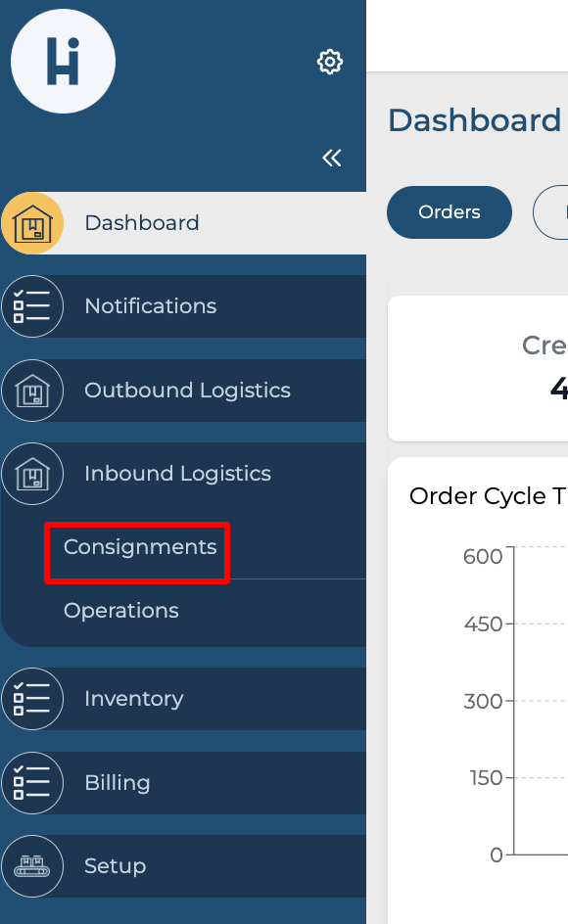
Task: Open the Dashboard menu item
Action: (x=183, y=223)
